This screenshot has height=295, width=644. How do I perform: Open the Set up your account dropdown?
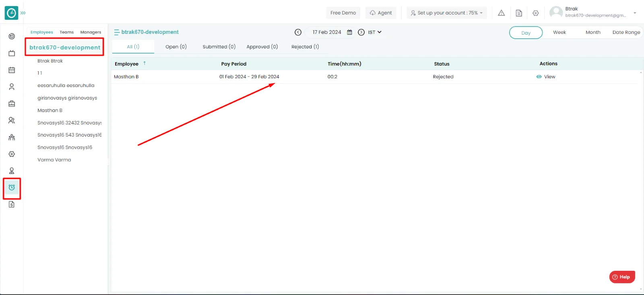[447, 13]
